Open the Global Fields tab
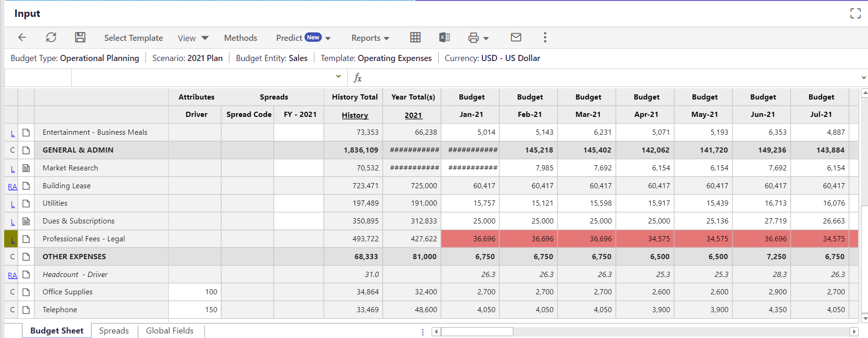 tap(170, 330)
